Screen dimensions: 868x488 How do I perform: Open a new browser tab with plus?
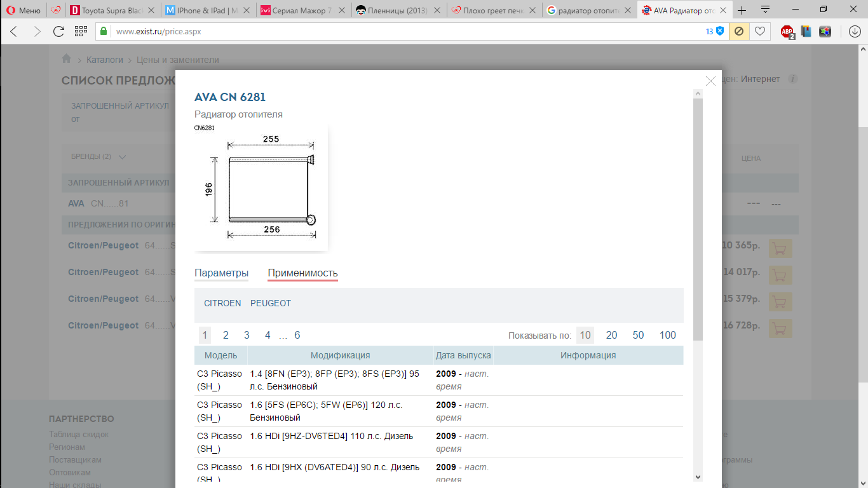pos(742,10)
